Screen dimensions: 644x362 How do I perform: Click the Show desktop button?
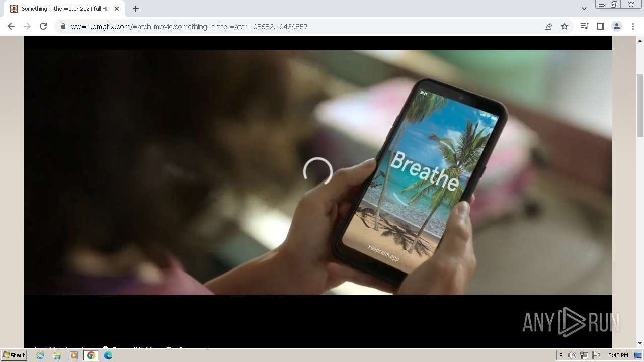[638, 355]
